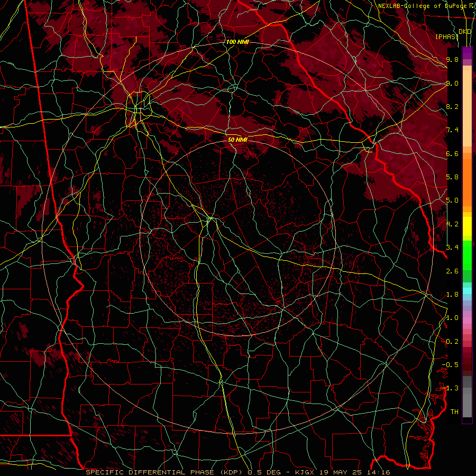Click the bright green band of the color scale
The width and height of the screenshot is (476, 476).
tap(467, 255)
